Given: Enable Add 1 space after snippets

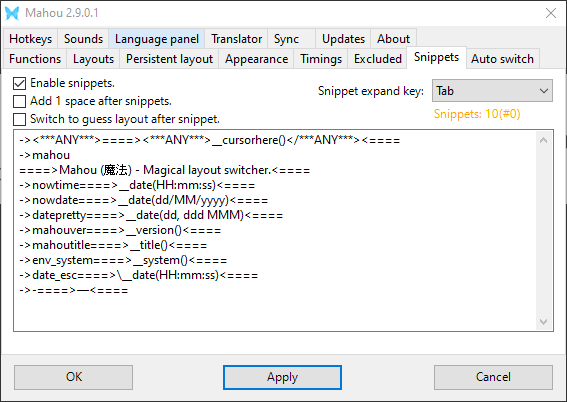Looking at the screenshot, I should 20,101.
